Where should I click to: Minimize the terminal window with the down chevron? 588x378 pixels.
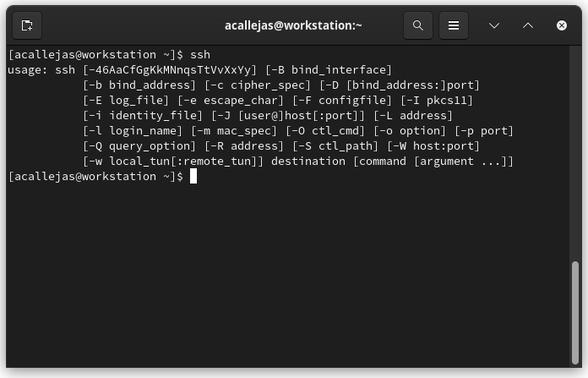[x=494, y=25]
